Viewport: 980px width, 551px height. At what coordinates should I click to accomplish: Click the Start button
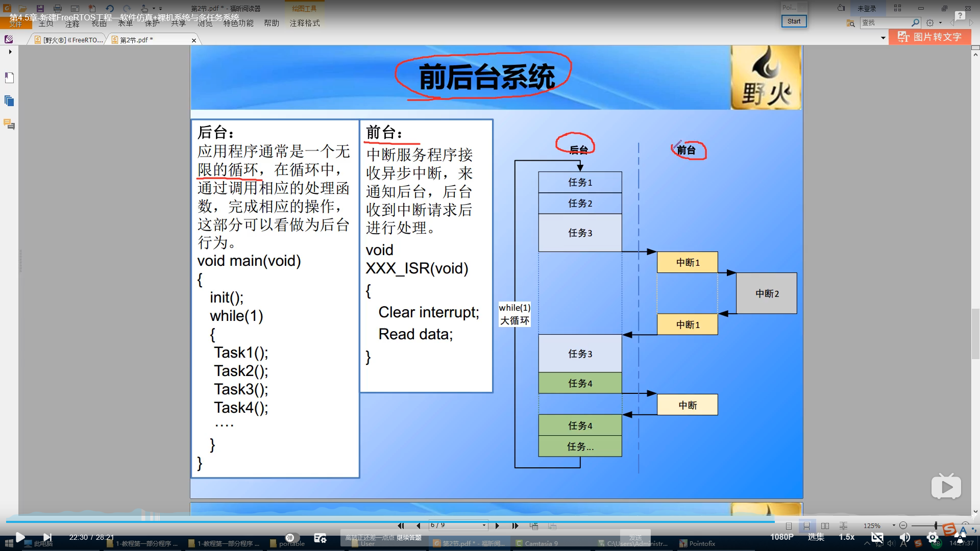tap(794, 21)
